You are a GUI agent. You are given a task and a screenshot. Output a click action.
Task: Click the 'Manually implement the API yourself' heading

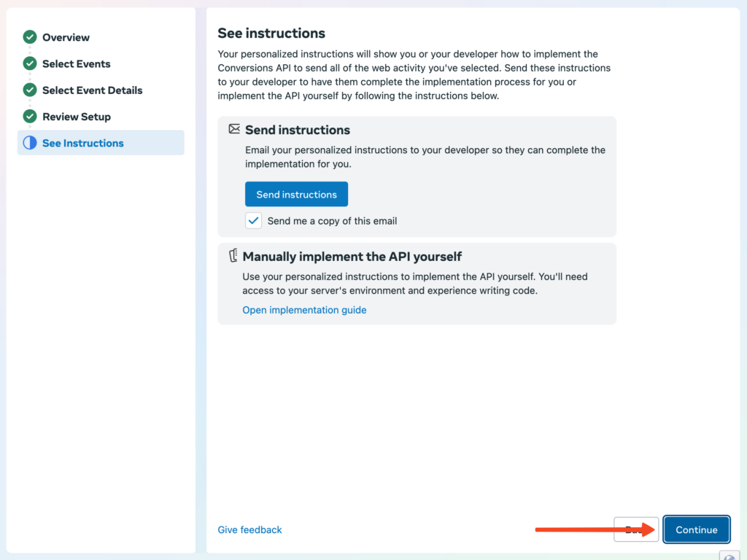352,257
